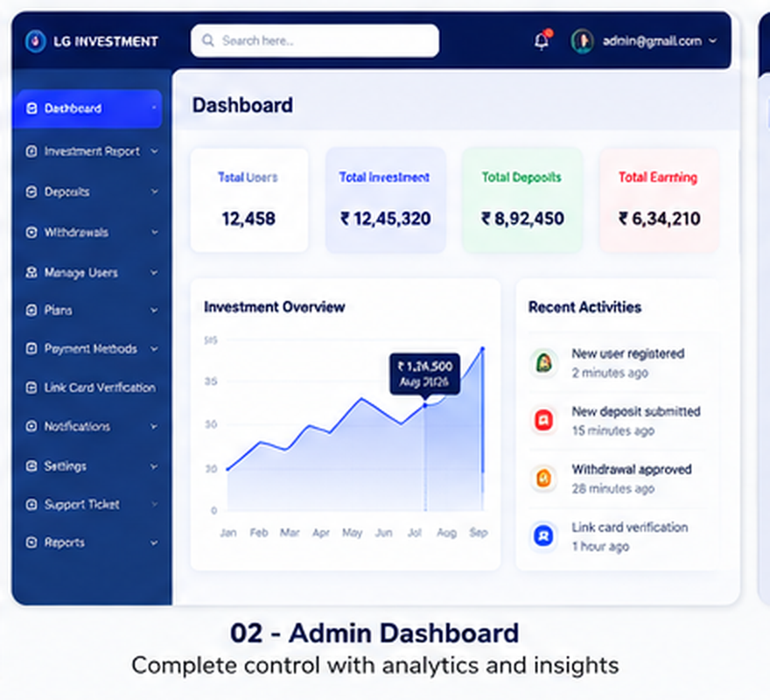Select the Total Earning card

[659, 200]
